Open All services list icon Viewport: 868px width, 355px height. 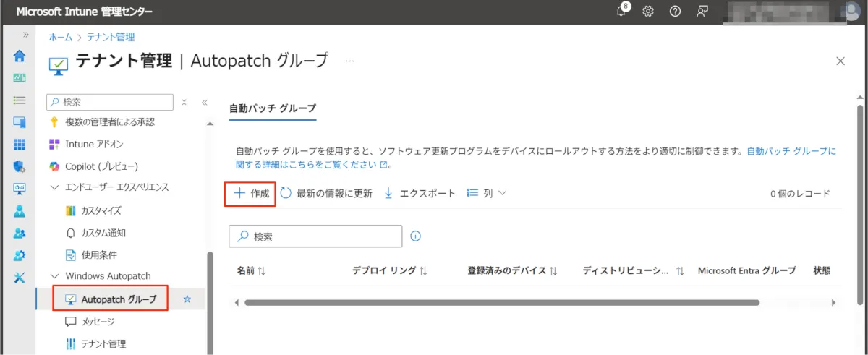click(x=20, y=100)
